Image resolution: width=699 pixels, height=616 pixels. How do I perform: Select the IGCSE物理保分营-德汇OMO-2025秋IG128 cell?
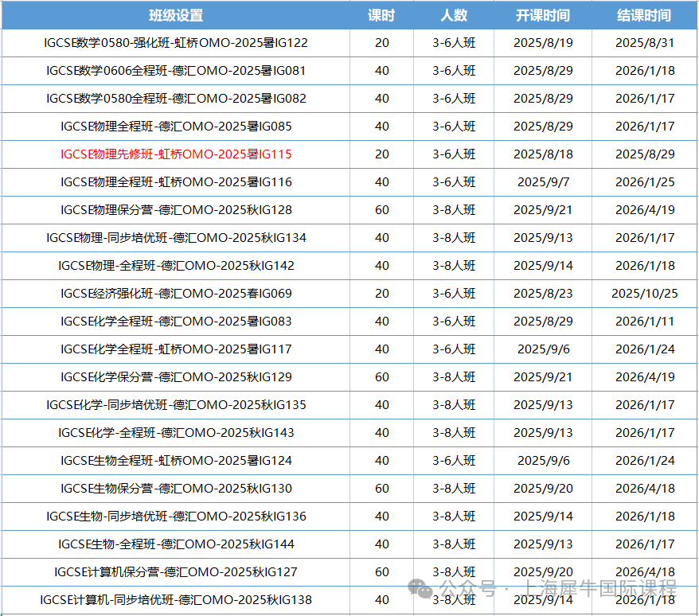pos(176,210)
